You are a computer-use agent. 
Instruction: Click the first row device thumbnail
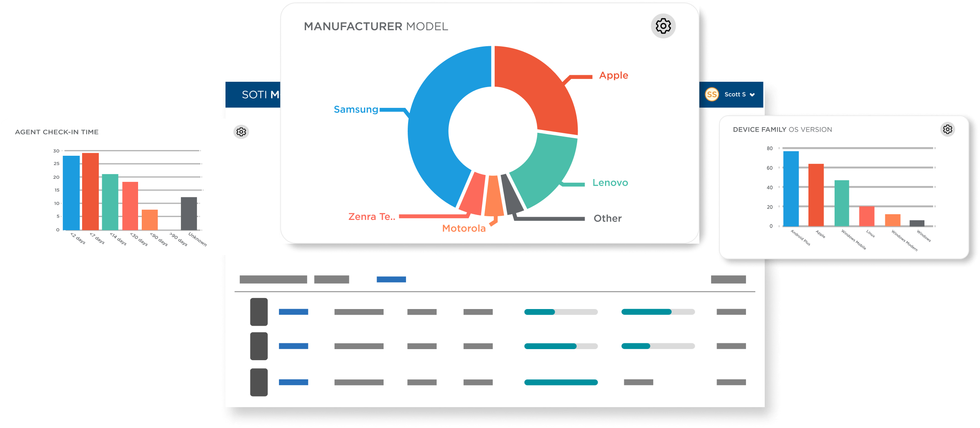(259, 312)
